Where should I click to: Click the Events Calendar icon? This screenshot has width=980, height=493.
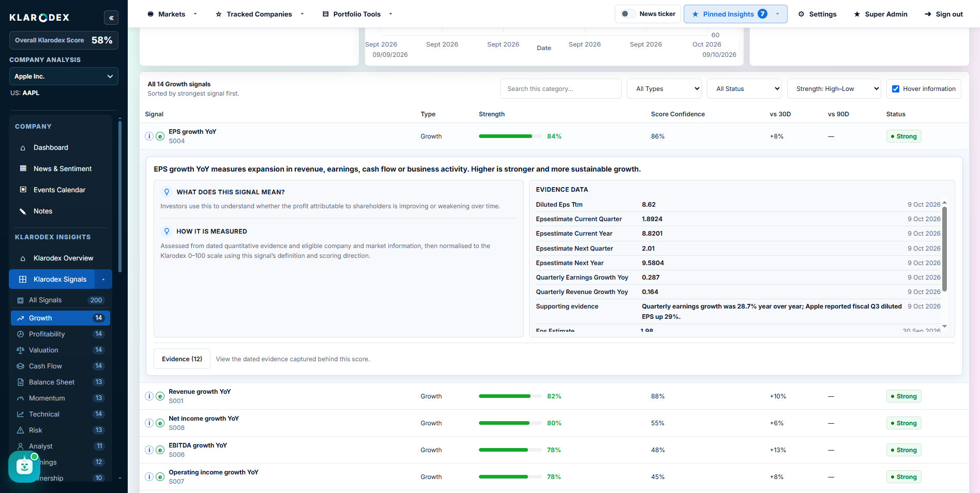pyautogui.click(x=23, y=190)
